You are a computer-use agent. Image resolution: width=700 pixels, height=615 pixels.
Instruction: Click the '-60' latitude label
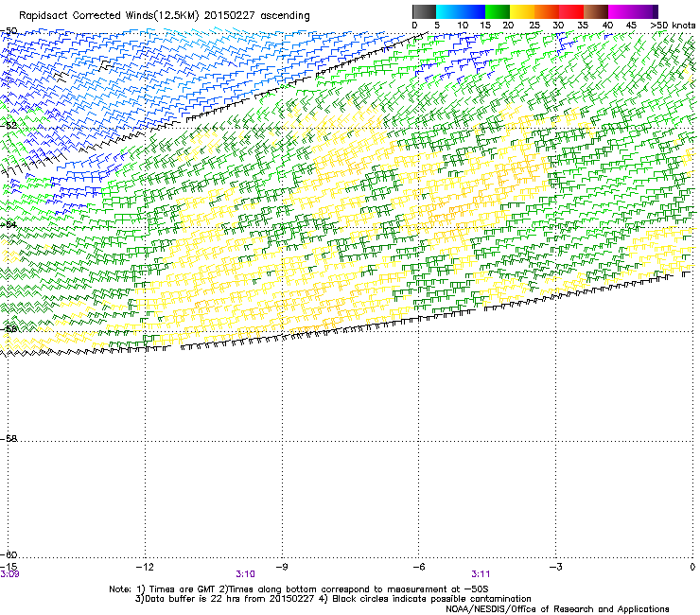tap(9, 555)
